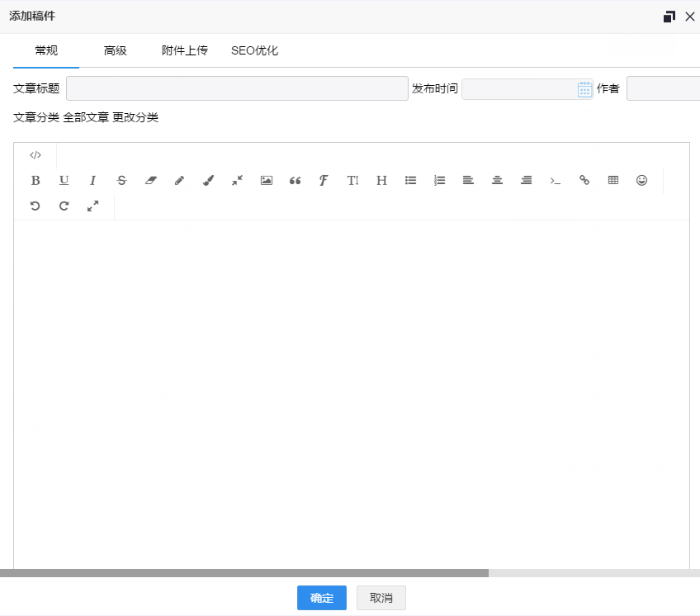This screenshot has width=700, height=616.
Task: Toggle bold formatting in editor toolbar
Action: tap(35, 180)
